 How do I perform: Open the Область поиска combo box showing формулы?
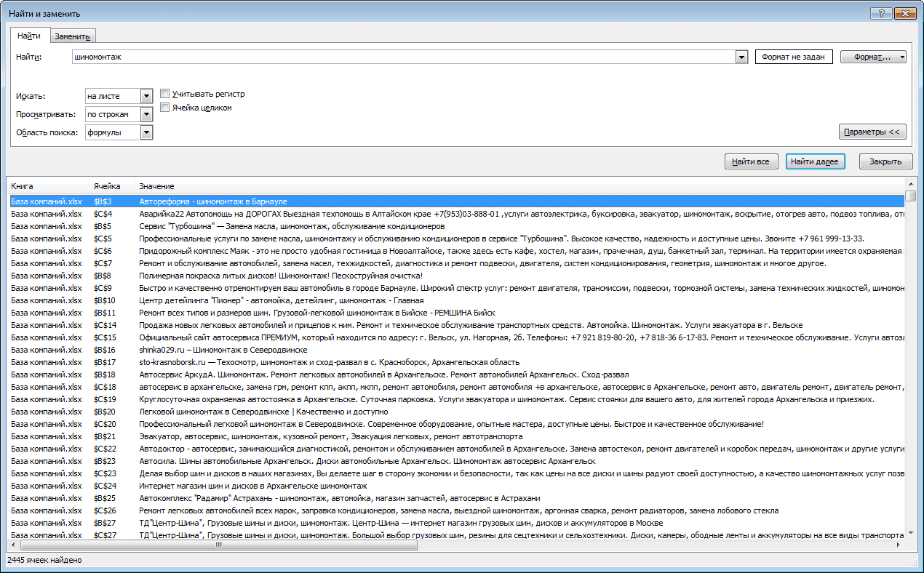(146, 132)
